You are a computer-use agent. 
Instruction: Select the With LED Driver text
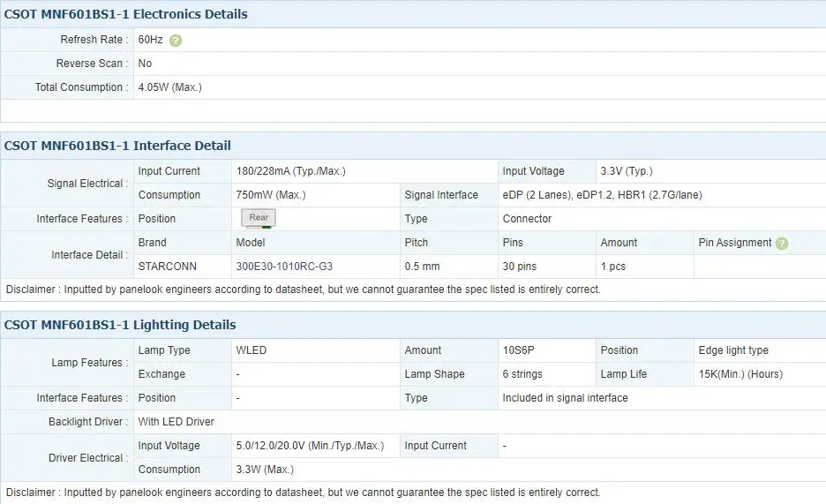coord(176,422)
